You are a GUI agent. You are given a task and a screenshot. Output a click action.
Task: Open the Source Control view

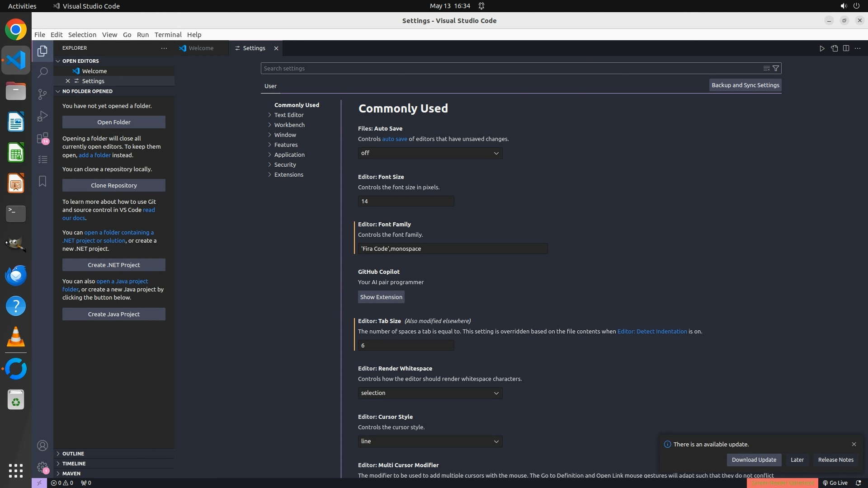pyautogui.click(x=42, y=94)
